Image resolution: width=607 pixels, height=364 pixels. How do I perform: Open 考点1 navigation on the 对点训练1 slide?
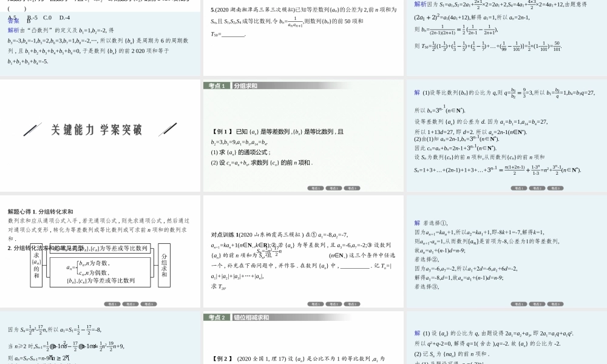coord(315,303)
